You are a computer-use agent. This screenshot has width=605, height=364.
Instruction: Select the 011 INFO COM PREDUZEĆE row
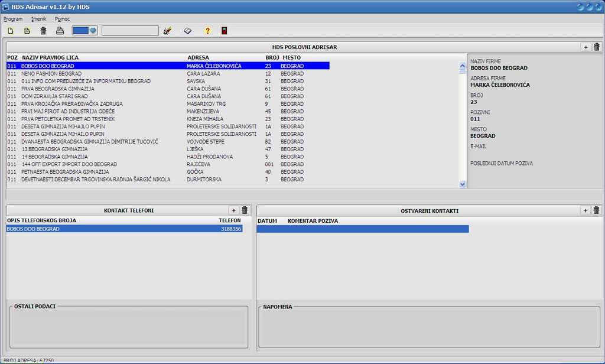point(168,81)
